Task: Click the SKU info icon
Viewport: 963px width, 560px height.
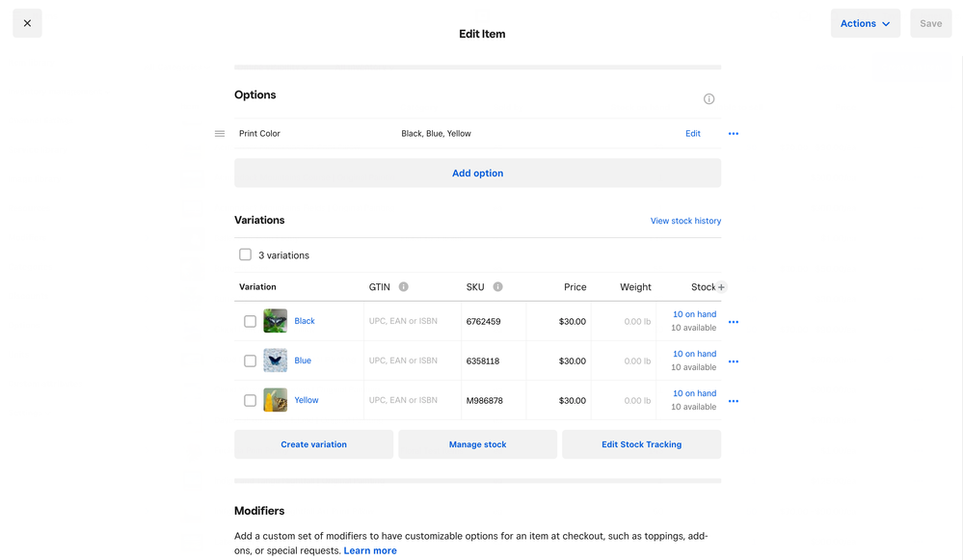Action: [x=497, y=287]
